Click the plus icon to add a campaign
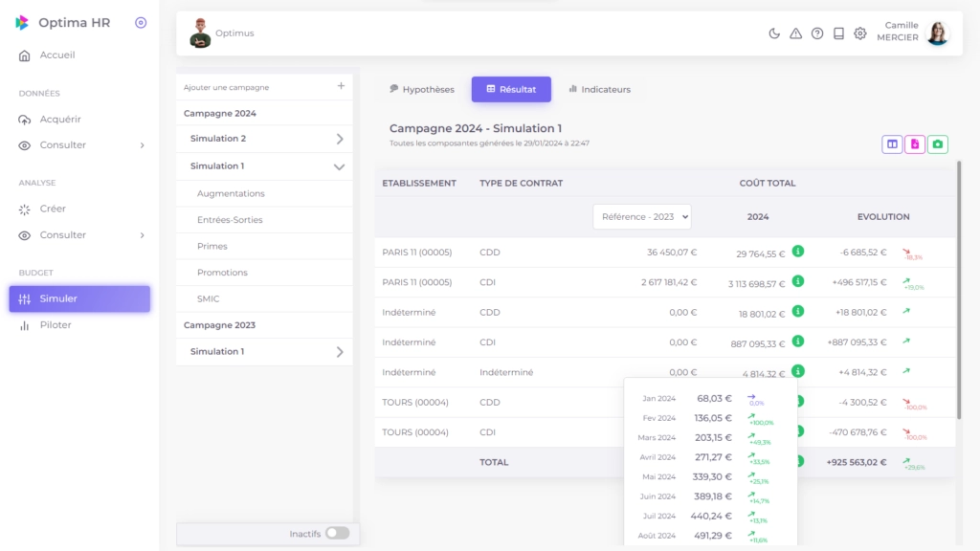This screenshot has height=551, width=980. [341, 86]
